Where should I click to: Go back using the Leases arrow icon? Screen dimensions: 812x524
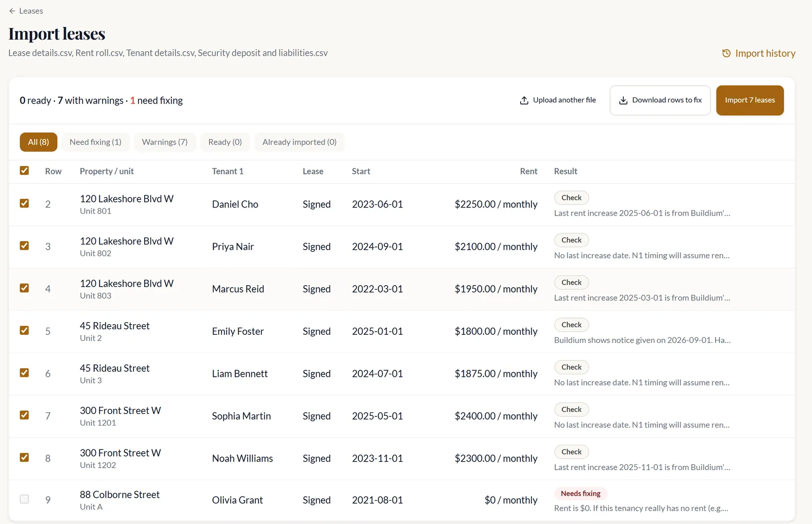(x=12, y=11)
